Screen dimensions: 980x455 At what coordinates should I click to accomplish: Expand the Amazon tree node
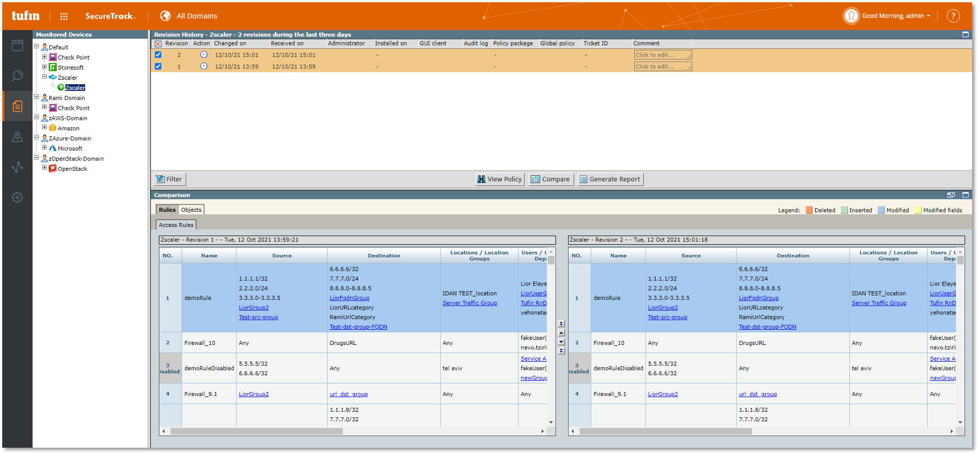[x=44, y=128]
